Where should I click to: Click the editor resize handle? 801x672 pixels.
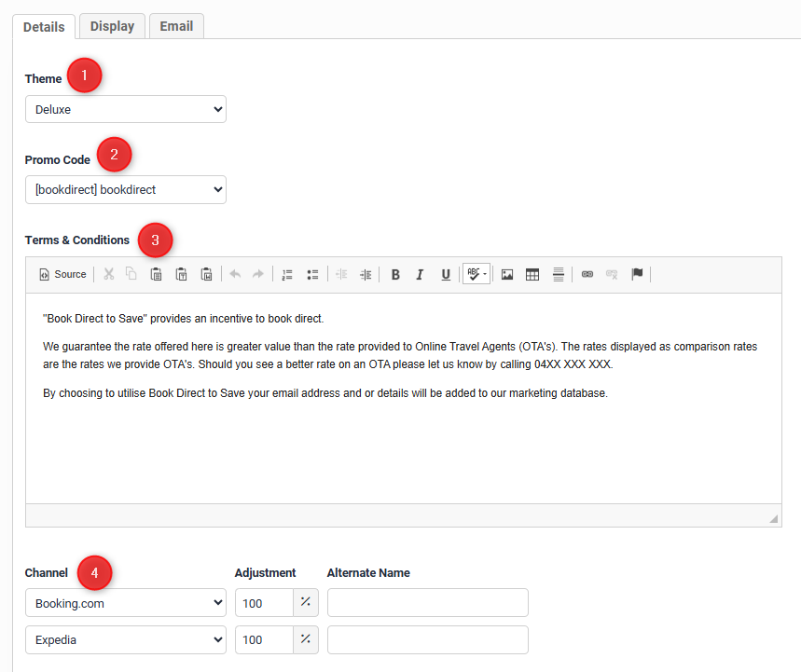point(774,519)
